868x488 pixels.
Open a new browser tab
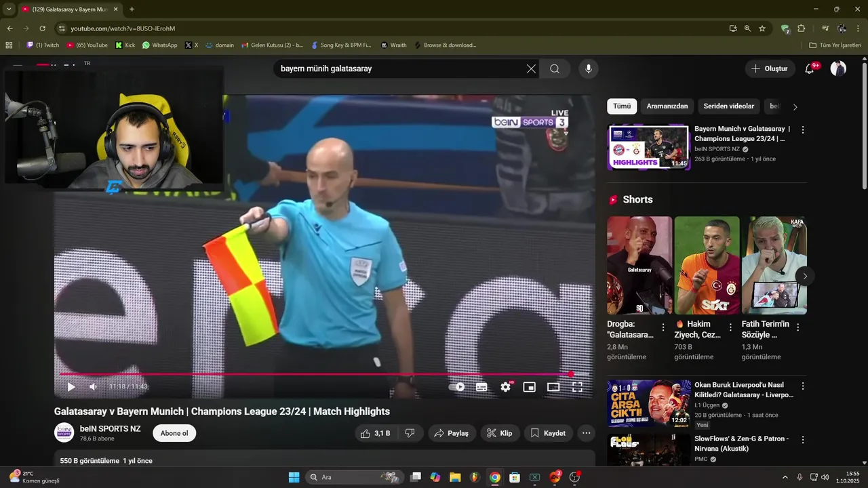pyautogui.click(x=132, y=9)
